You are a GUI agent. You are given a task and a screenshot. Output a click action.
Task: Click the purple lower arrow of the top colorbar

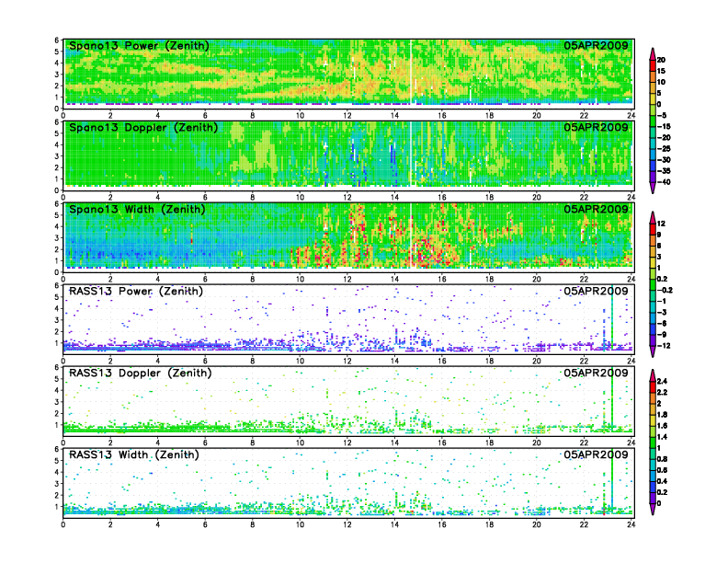[x=653, y=188]
